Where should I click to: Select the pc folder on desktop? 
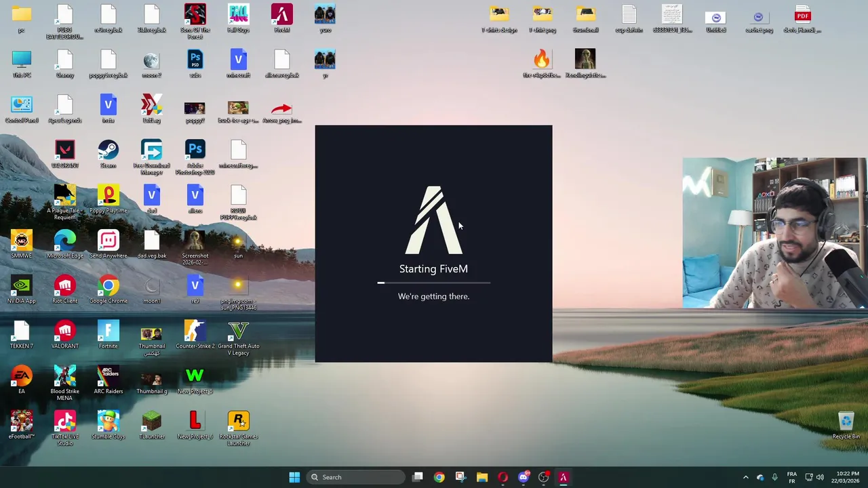point(21,18)
